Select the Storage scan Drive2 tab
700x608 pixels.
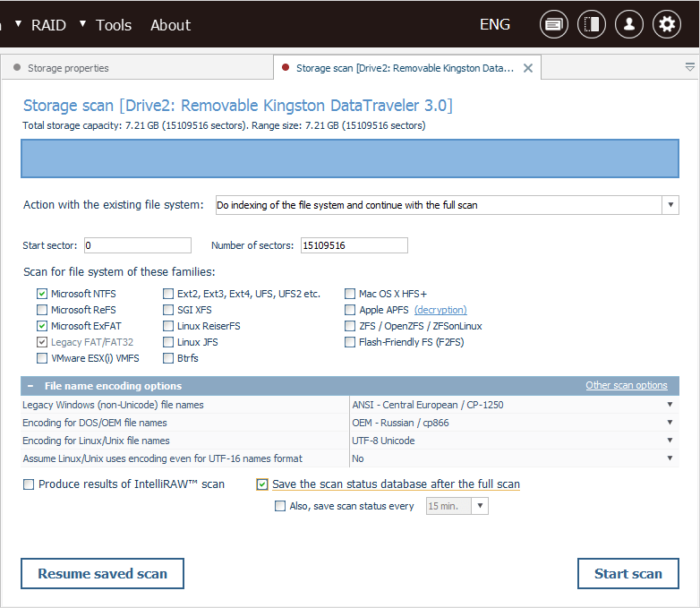tap(405, 68)
